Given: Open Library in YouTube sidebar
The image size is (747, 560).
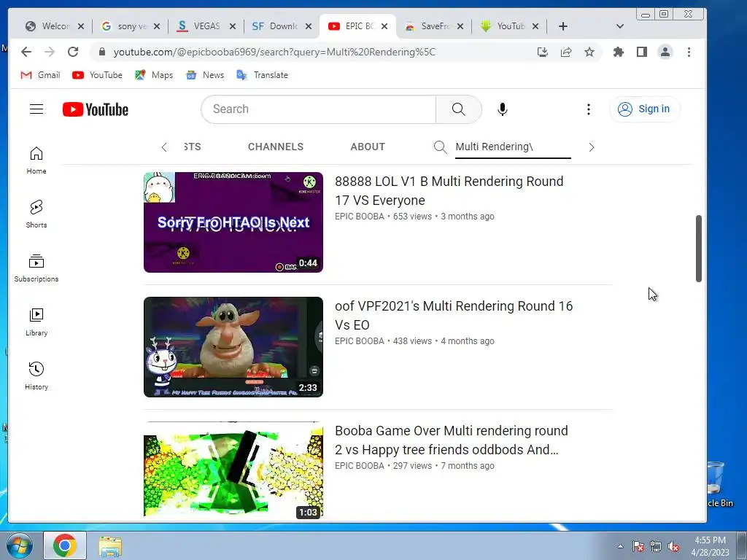Looking at the screenshot, I should pyautogui.click(x=36, y=322).
